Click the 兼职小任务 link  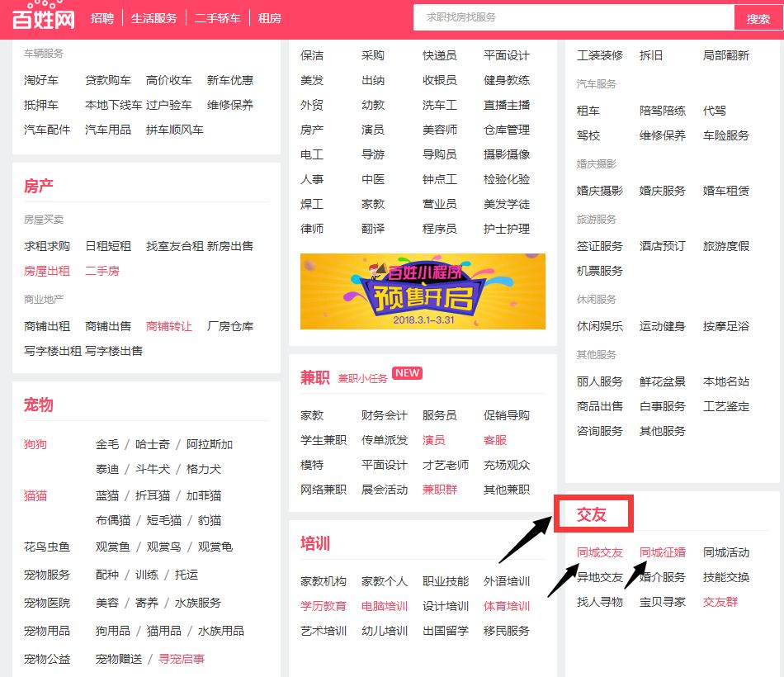pyautogui.click(x=362, y=378)
